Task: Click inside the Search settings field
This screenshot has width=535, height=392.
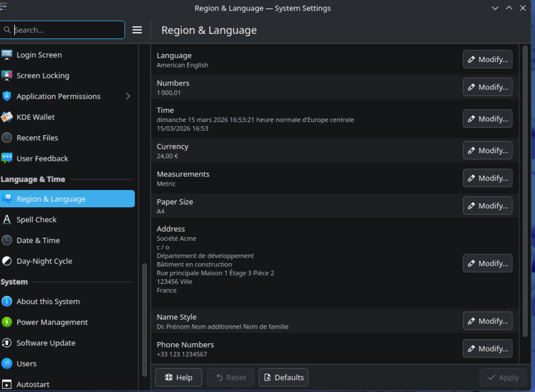Action: point(67,30)
